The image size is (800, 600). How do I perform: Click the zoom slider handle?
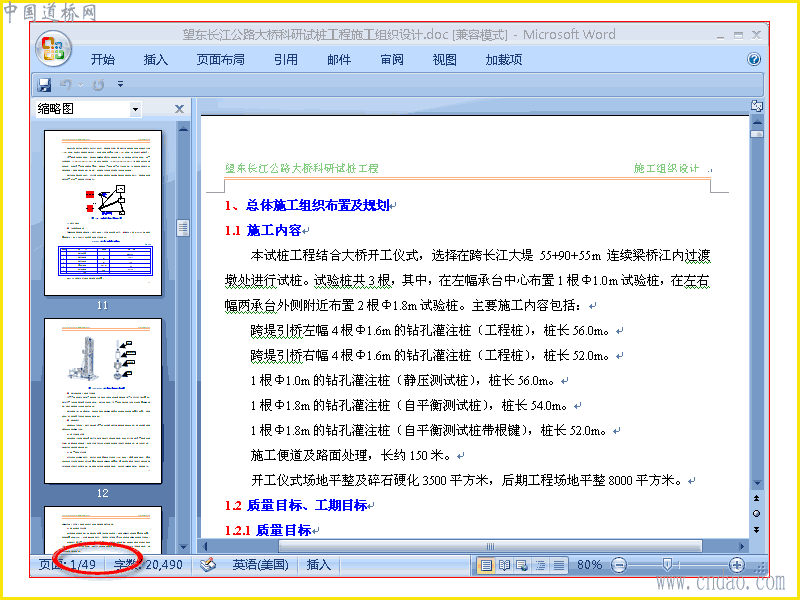[667, 564]
